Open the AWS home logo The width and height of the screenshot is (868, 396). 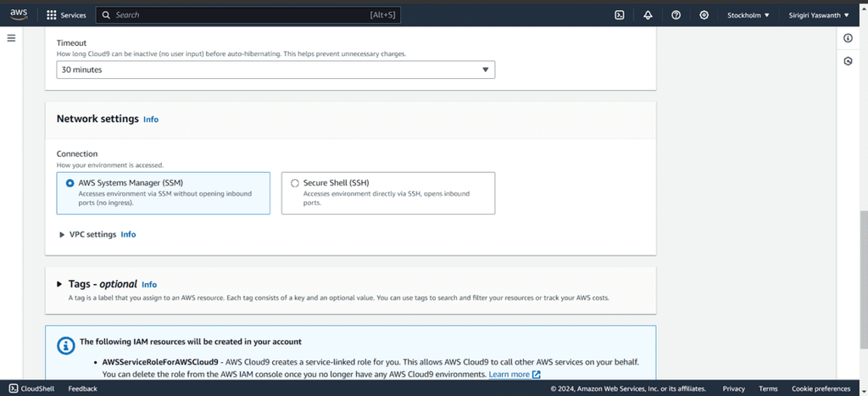pyautogui.click(x=19, y=14)
